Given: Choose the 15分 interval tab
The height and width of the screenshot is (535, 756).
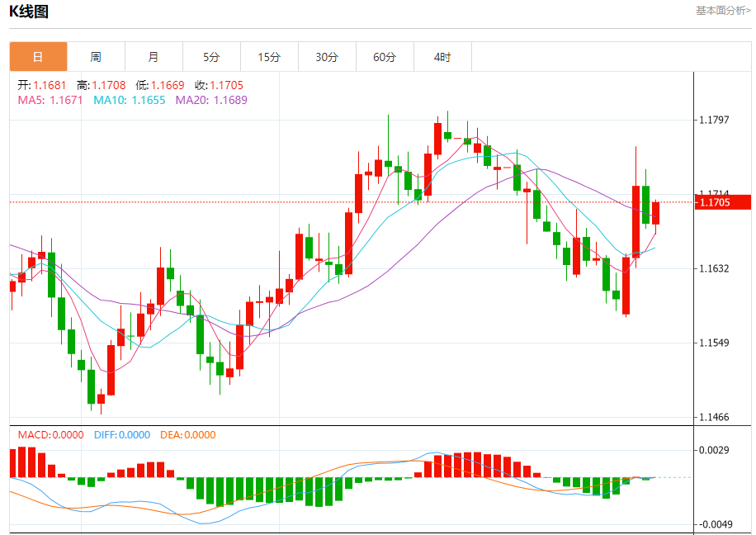Looking at the screenshot, I should coord(269,57).
